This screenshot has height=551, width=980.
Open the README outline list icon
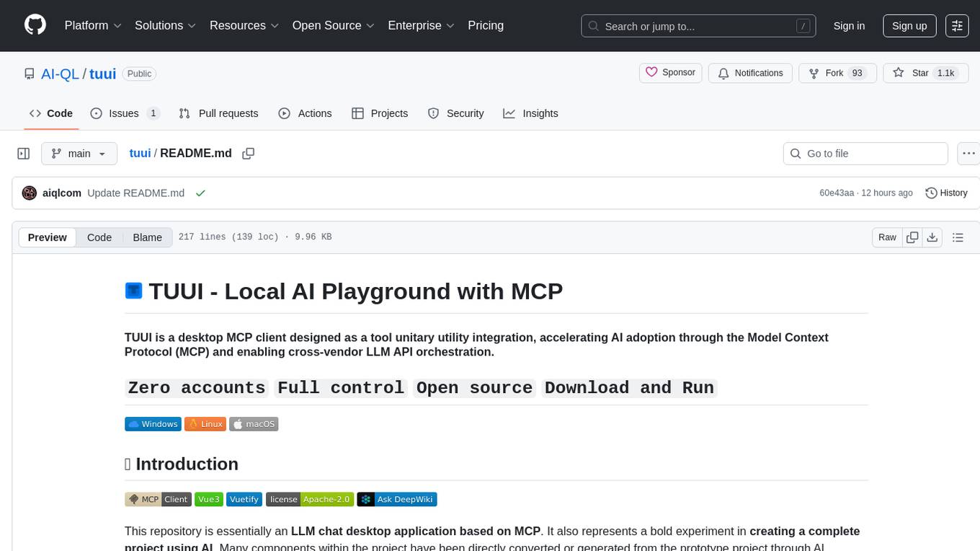coord(958,237)
